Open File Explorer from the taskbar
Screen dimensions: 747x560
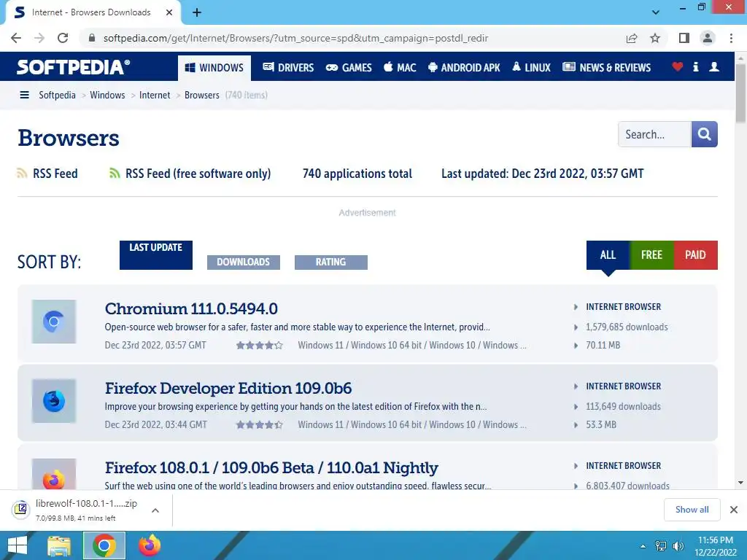59,545
